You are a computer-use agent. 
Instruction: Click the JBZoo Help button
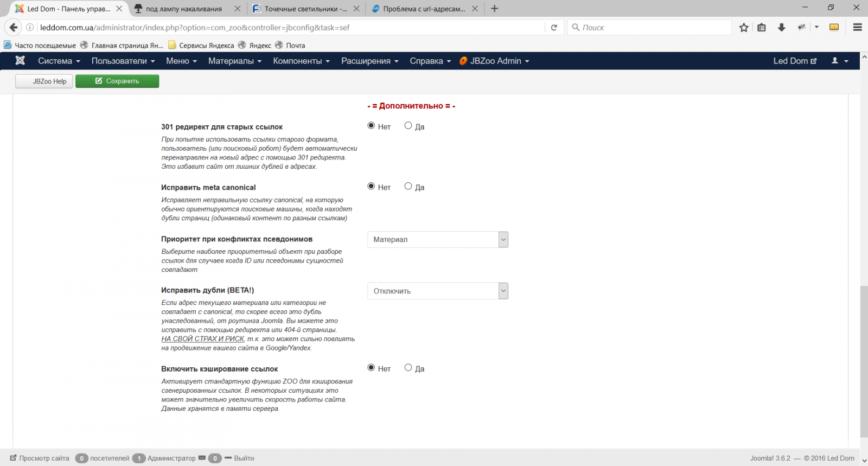[44, 81]
